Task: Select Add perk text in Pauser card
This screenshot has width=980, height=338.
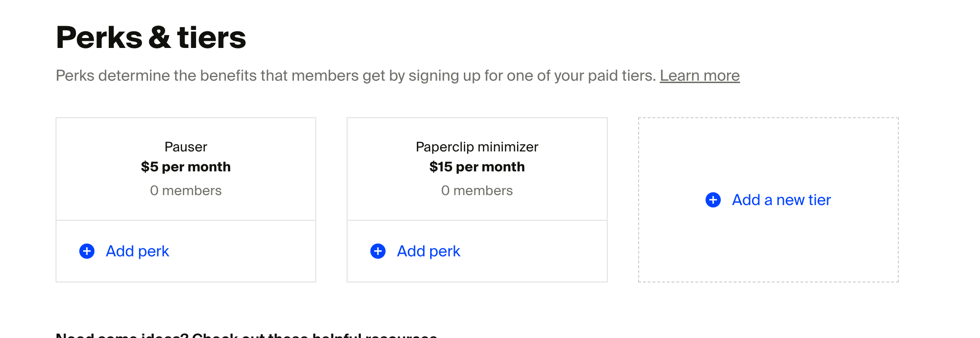Action: 137,251
